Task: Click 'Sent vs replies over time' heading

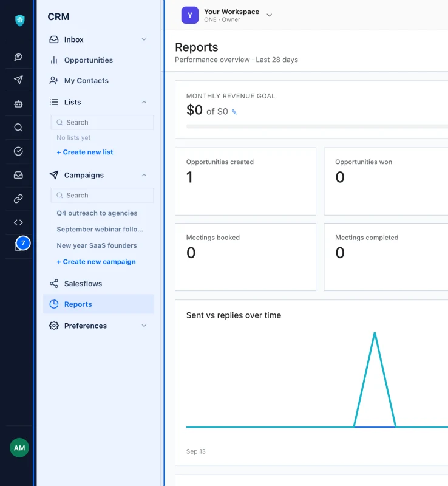Action: coord(234,315)
